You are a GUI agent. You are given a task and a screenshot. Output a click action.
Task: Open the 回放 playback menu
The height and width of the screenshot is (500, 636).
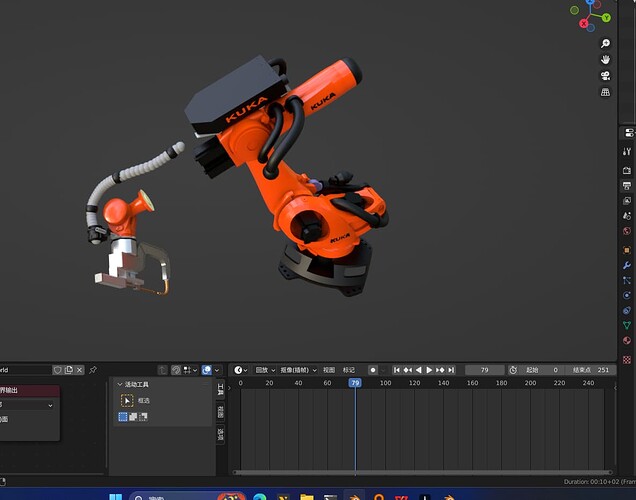265,370
